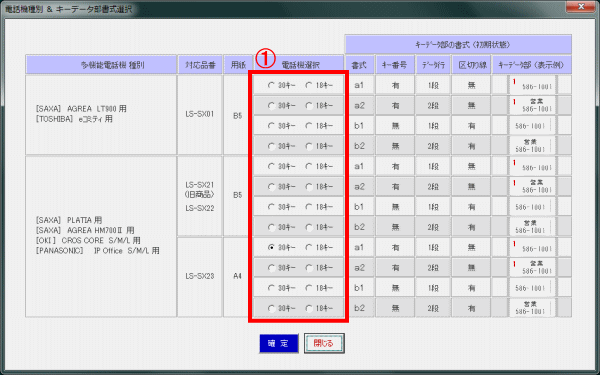Image resolution: width=600 pixels, height=375 pixels.
Task: Select 30キー for LS-SX22 format a2
Action: [x=271, y=187]
